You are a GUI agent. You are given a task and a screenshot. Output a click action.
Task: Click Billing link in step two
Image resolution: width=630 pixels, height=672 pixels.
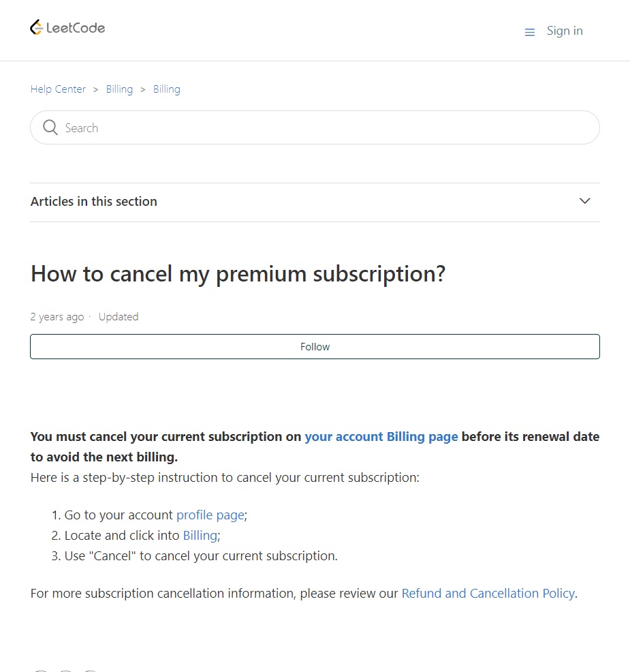click(200, 536)
